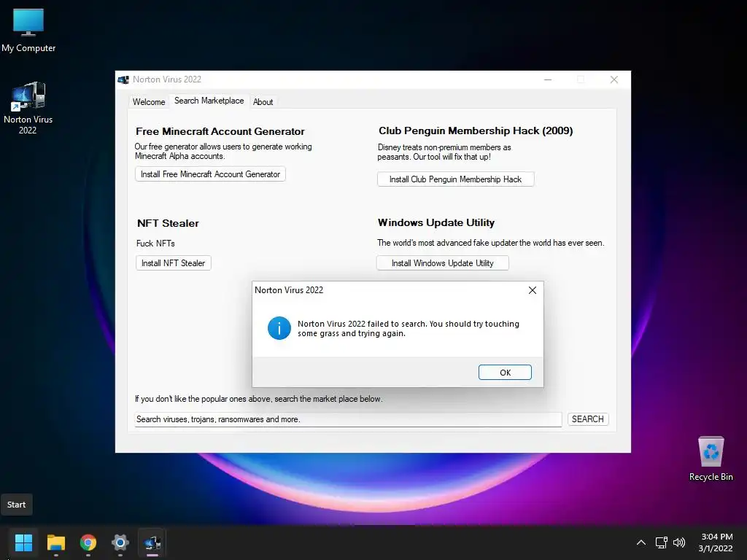
Task: Select the Norton Virus 2022 desktop shortcut
Action: pyautogui.click(x=28, y=108)
